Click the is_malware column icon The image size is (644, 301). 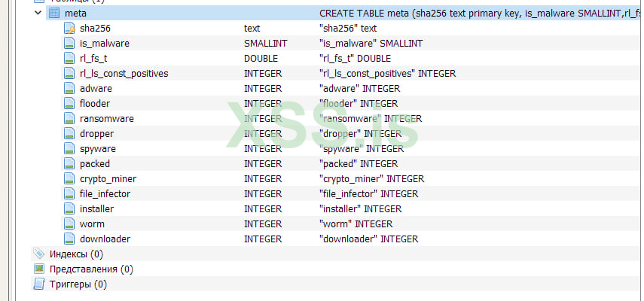coord(70,44)
